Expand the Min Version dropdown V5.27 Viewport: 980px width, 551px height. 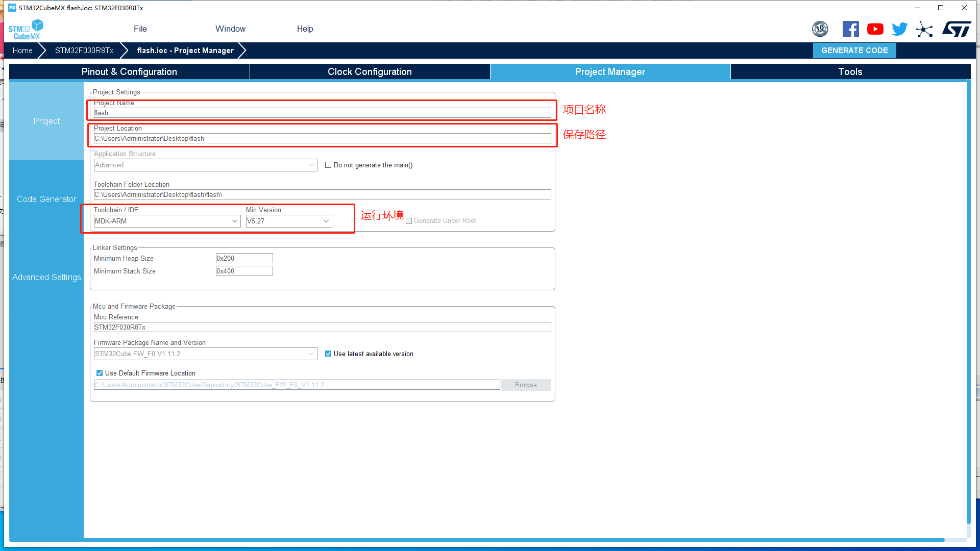(327, 221)
